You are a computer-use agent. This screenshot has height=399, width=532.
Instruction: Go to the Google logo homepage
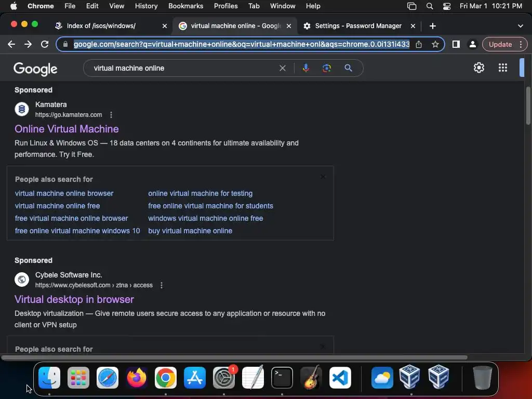point(35,69)
